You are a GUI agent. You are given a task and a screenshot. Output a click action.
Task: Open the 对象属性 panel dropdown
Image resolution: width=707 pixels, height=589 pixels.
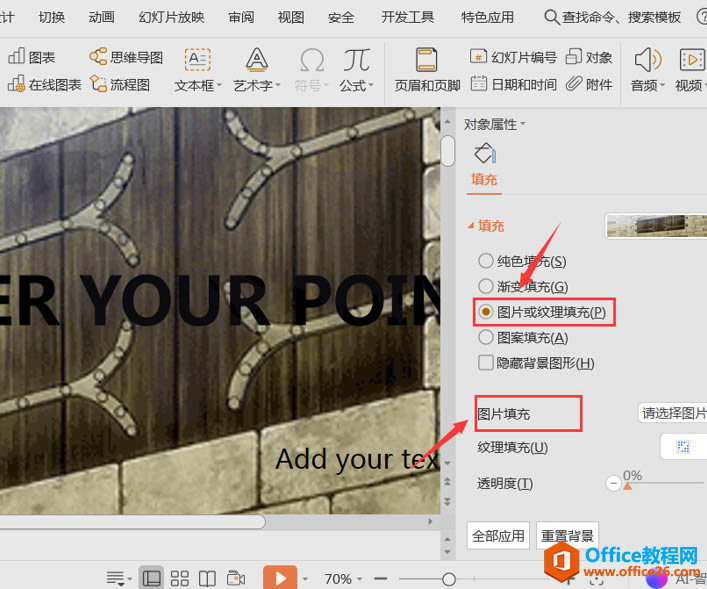[x=523, y=124]
